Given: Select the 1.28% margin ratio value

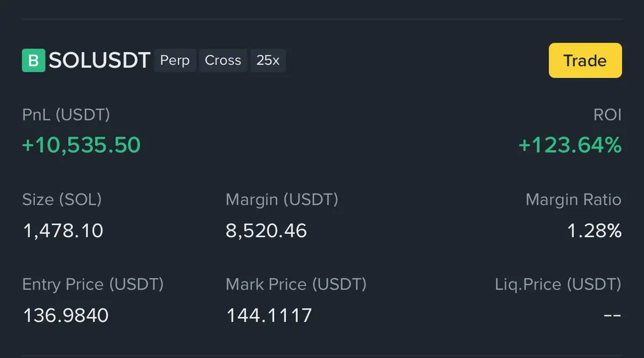Looking at the screenshot, I should coord(594,230).
